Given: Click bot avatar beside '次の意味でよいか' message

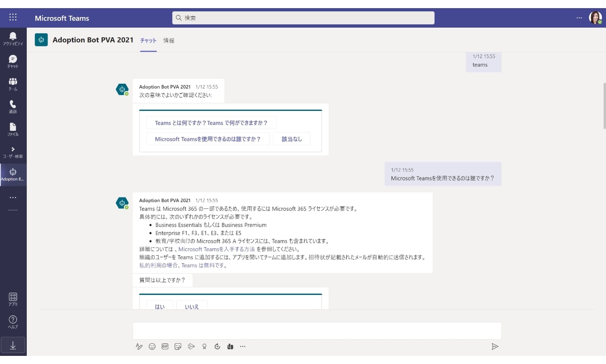Looking at the screenshot, I should point(122,89).
